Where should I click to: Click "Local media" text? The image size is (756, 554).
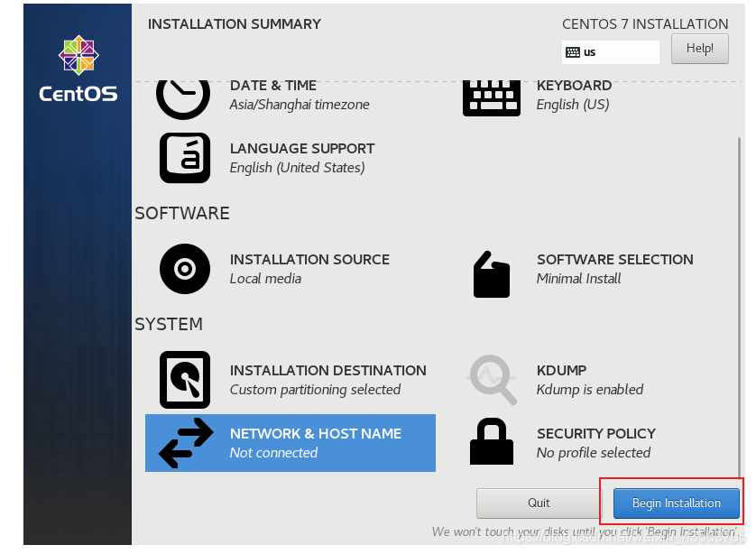[265, 279]
